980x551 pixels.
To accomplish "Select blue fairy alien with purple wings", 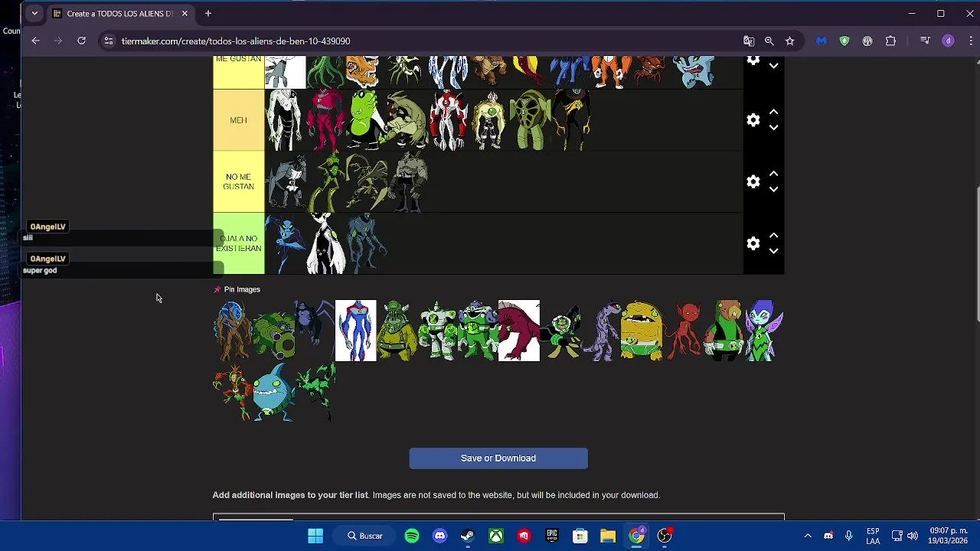I will [x=763, y=331].
